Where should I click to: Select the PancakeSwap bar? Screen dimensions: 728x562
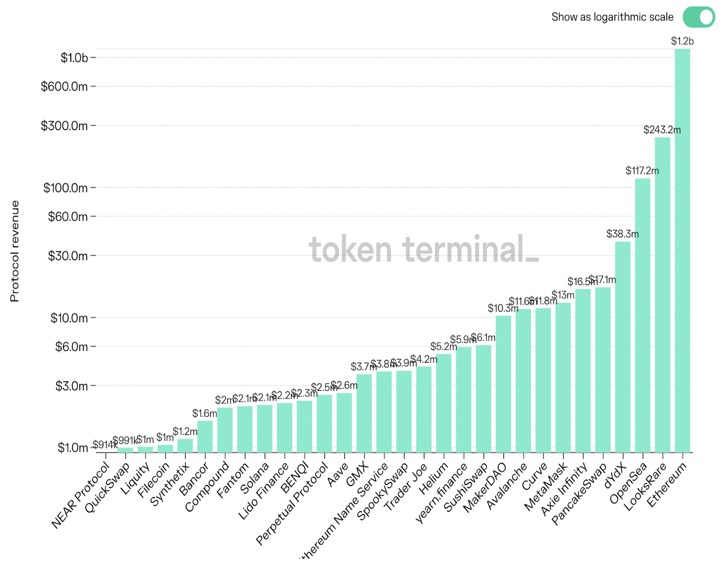point(603,369)
